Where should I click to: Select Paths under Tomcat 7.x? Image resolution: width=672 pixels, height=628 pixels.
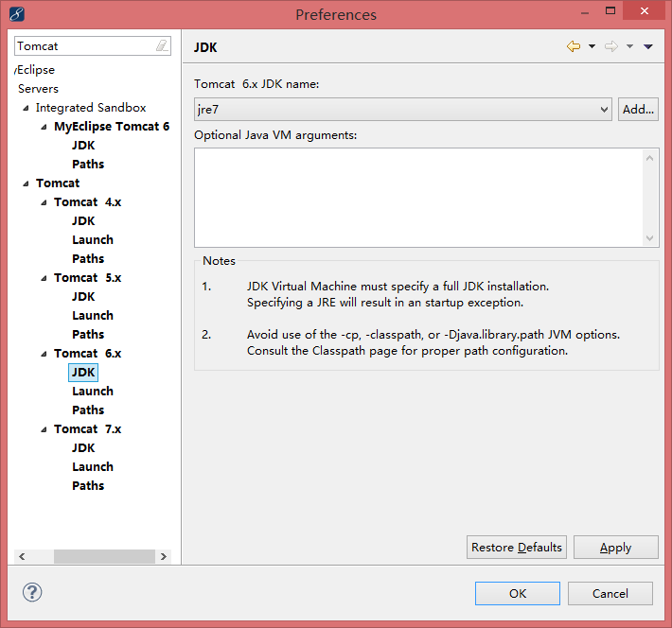pos(88,486)
